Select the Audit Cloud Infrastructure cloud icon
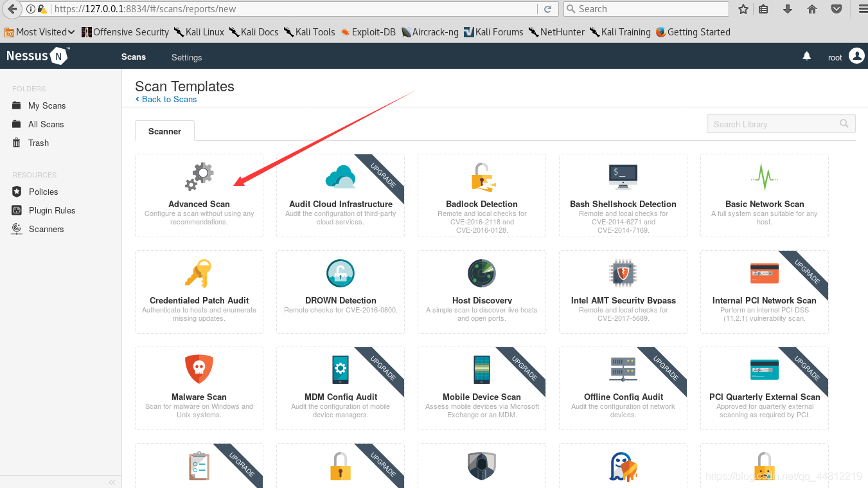This screenshot has height=488, width=868. (x=341, y=177)
